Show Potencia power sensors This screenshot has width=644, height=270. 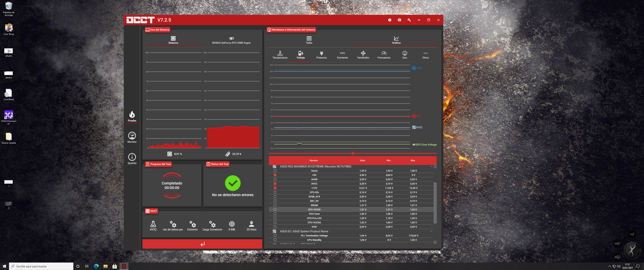tap(321, 55)
